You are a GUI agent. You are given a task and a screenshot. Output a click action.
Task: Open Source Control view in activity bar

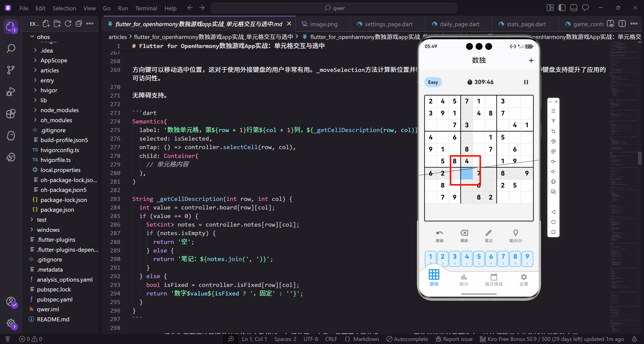pyautogui.click(x=11, y=70)
